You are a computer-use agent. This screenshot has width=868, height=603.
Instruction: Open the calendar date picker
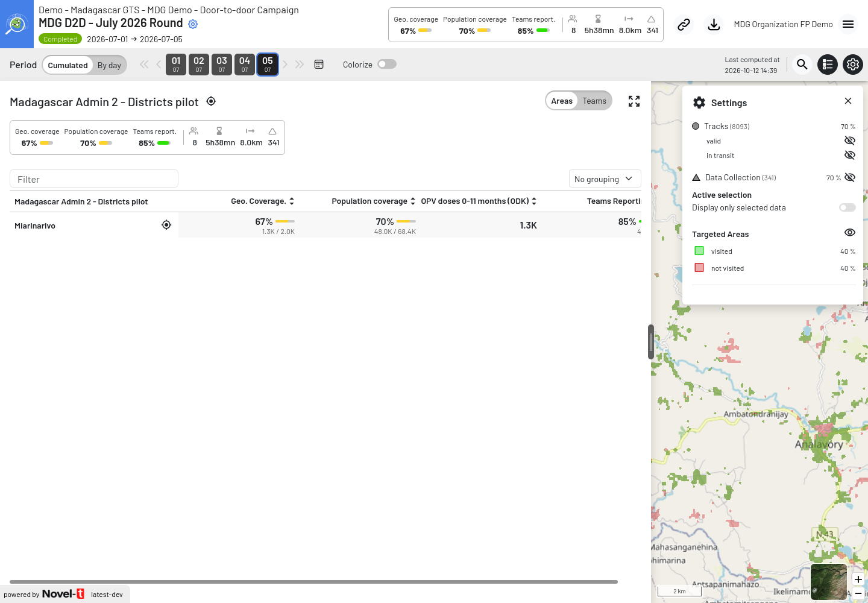pos(319,65)
